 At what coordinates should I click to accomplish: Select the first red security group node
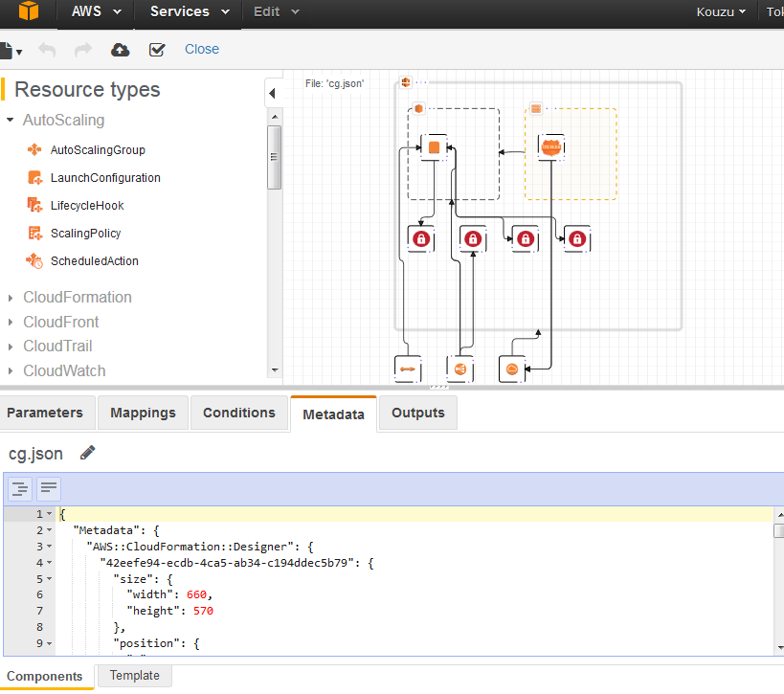tap(421, 239)
